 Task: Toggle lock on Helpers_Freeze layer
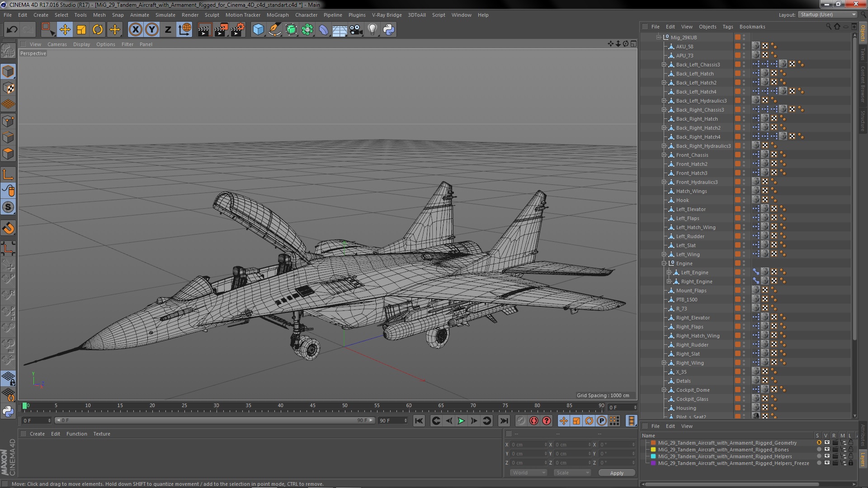point(851,463)
